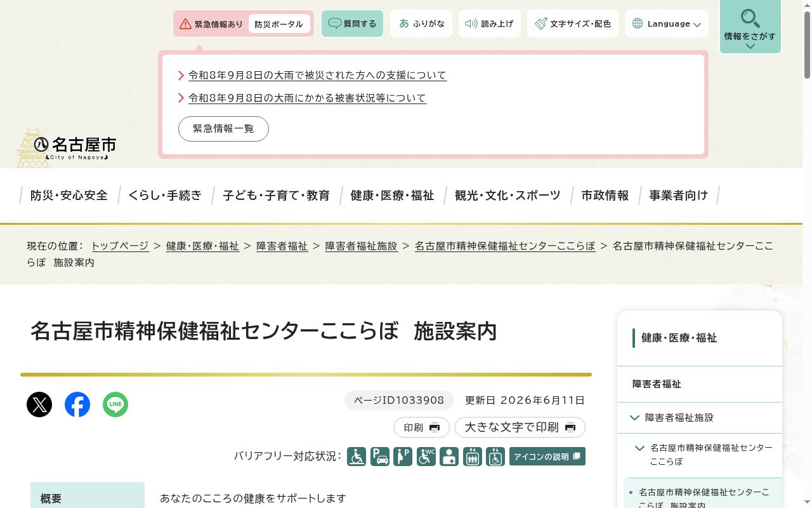
Task: Share the page via LINE
Action: pyautogui.click(x=115, y=404)
